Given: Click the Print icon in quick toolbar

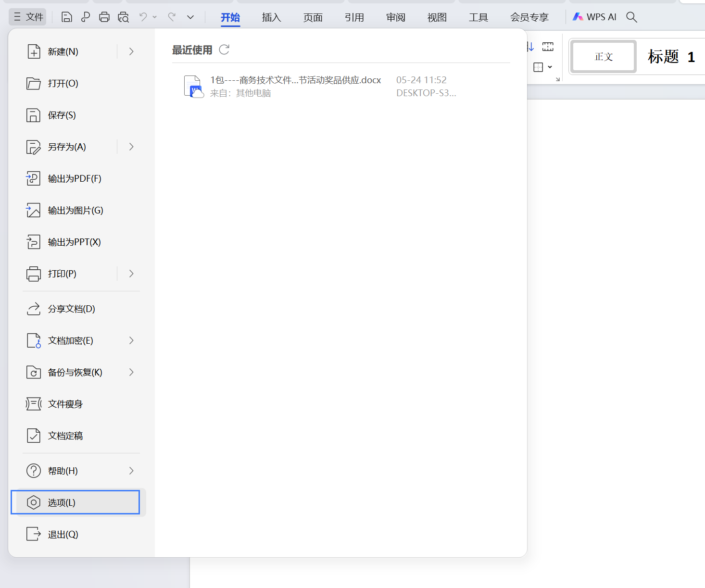Looking at the screenshot, I should [104, 17].
